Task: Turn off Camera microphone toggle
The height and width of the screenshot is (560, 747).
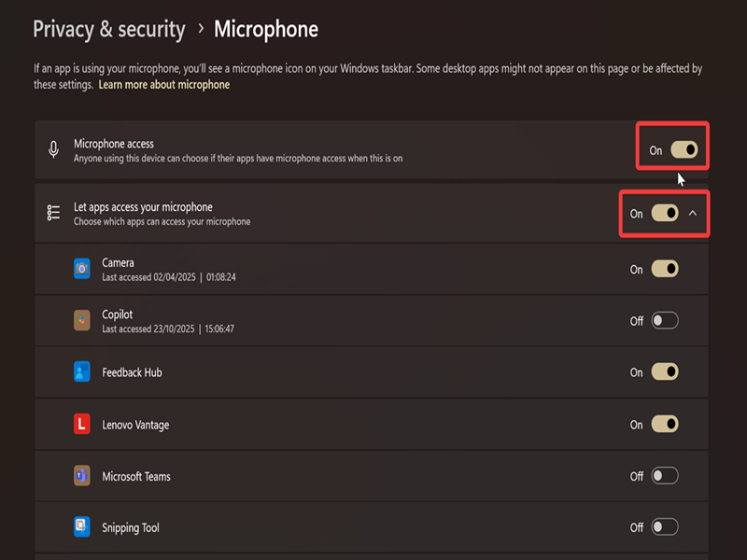Action: click(665, 269)
